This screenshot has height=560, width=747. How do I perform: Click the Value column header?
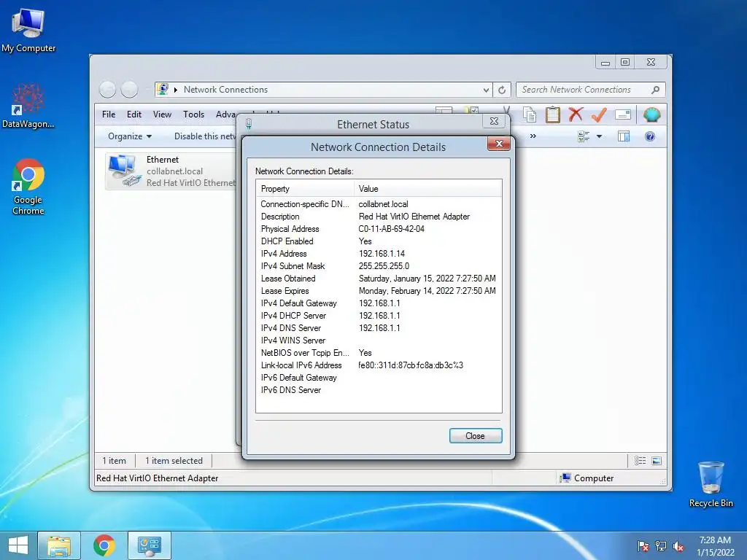(427, 189)
